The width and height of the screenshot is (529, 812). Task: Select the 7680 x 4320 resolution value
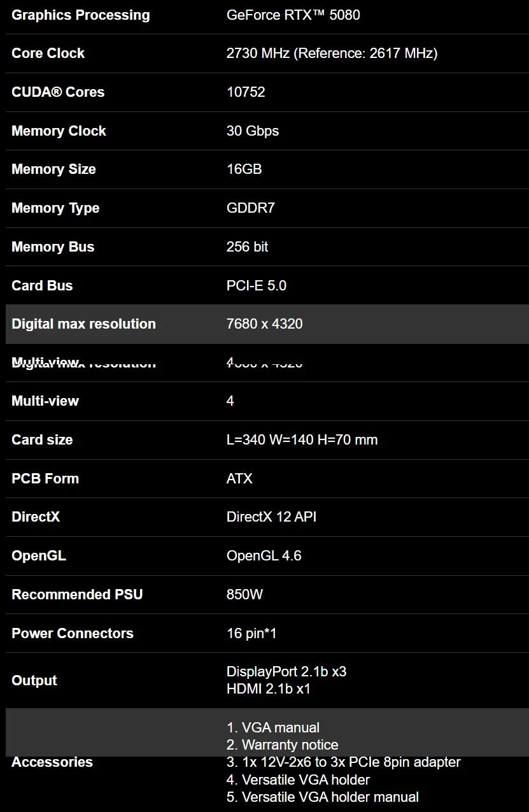coord(265,324)
